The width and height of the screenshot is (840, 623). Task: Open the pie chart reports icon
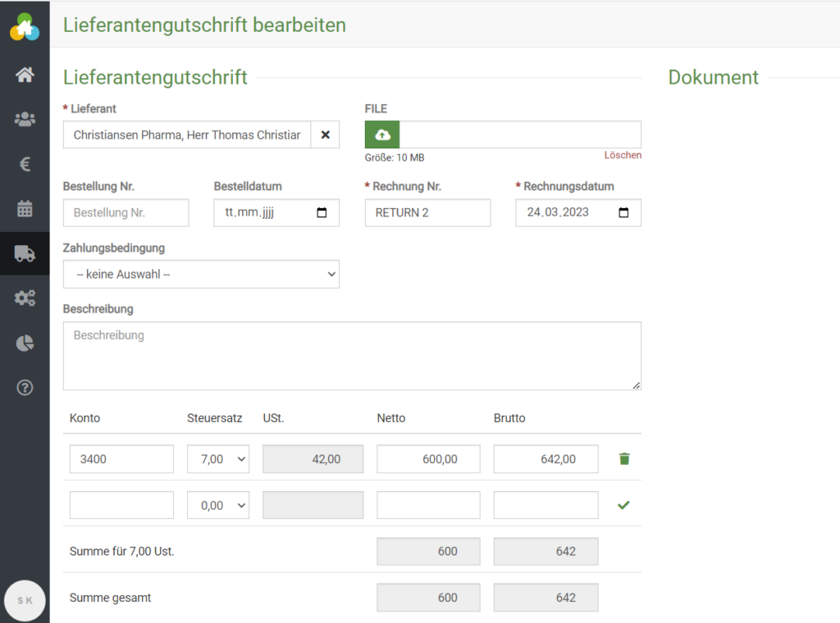[x=25, y=343]
